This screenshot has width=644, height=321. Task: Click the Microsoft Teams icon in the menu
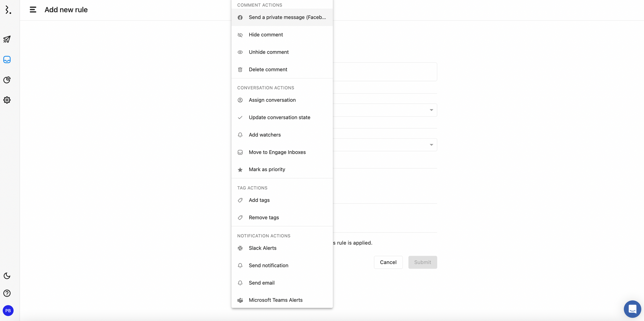point(240,300)
